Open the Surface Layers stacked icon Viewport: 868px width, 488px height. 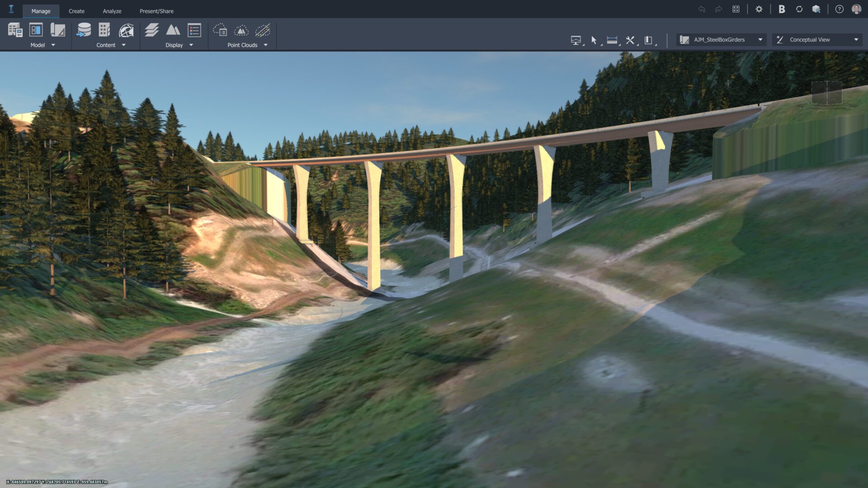click(151, 30)
